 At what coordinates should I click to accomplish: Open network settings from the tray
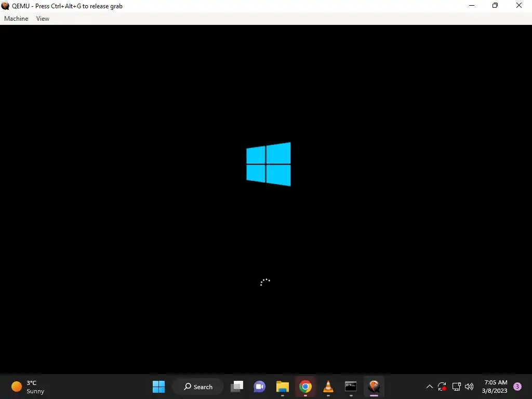(x=456, y=387)
